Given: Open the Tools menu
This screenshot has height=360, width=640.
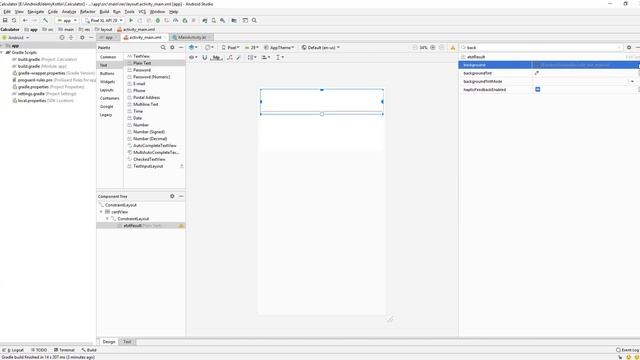Looking at the screenshot, I should (x=129, y=12).
